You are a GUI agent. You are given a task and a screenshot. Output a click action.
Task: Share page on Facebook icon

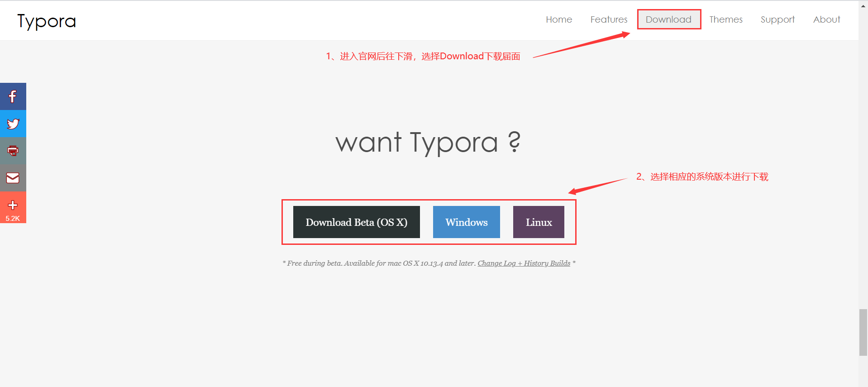13,96
